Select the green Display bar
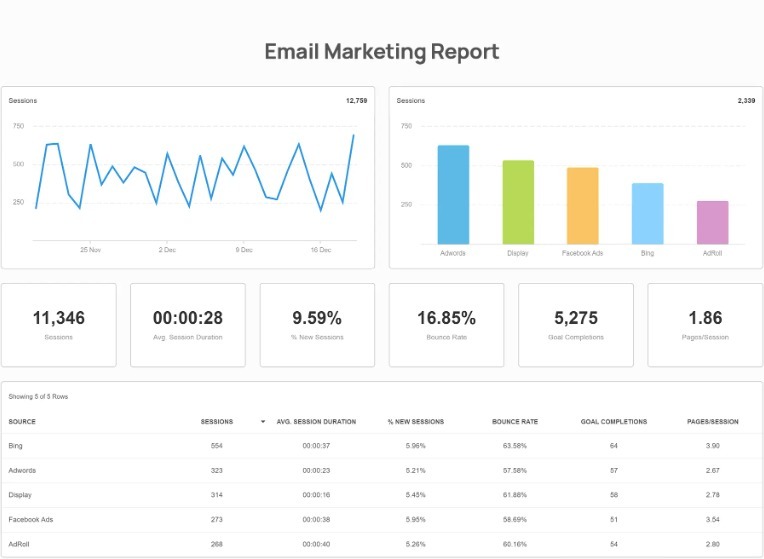 [x=518, y=202]
